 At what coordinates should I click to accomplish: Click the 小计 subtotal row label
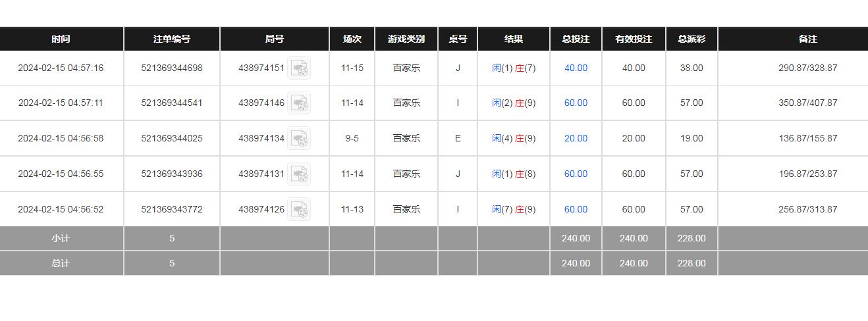[61, 238]
